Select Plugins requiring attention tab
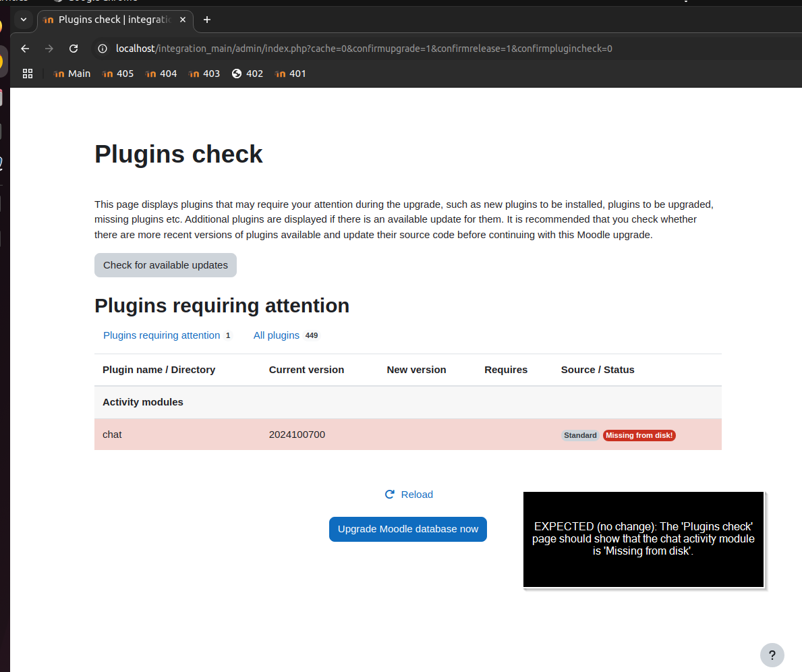This screenshot has width=802, height=672. pyautogui.click(x=167, y=335)
